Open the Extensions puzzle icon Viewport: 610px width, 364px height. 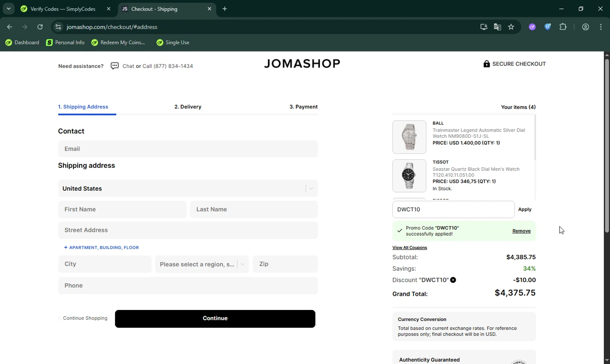[x=563, y=27]
